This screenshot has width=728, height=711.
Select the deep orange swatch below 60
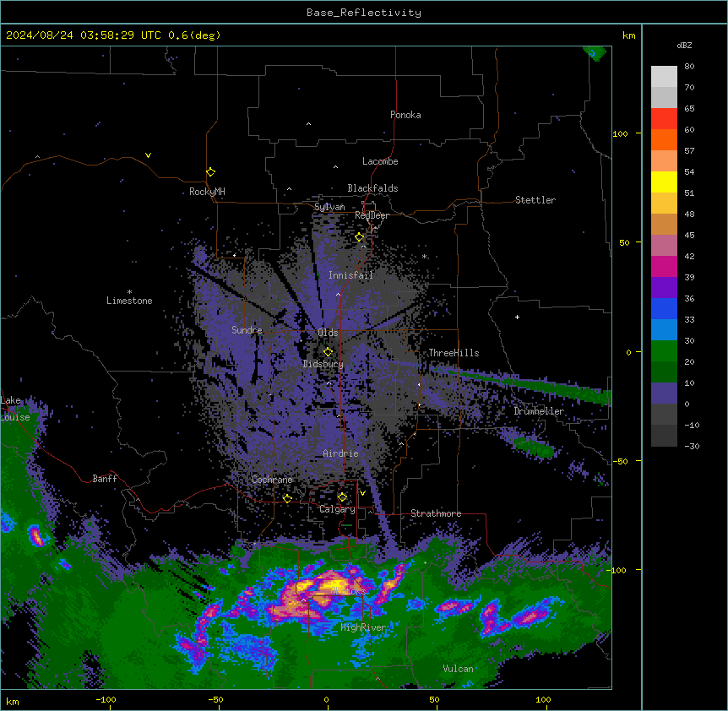click(664, 139)
